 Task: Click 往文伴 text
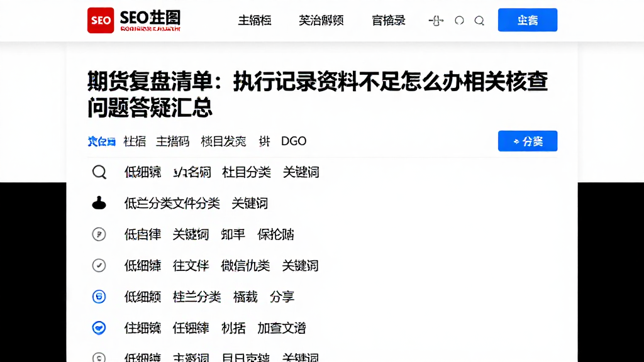tap(191, 266)
